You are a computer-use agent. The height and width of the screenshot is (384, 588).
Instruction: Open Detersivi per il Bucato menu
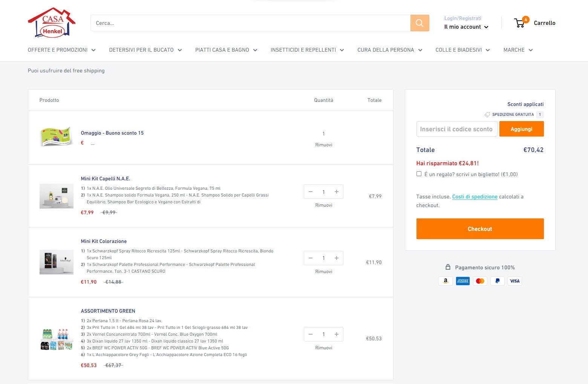pos(145,50)
